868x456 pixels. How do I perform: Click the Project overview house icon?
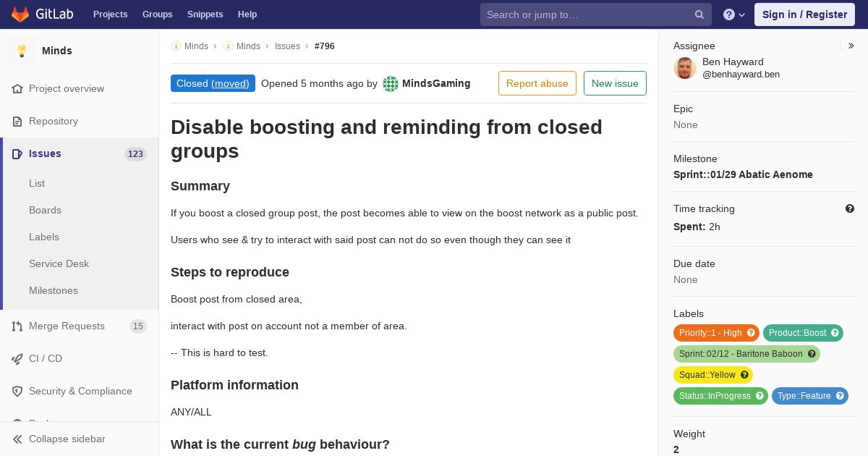click(x=17, y=88)
